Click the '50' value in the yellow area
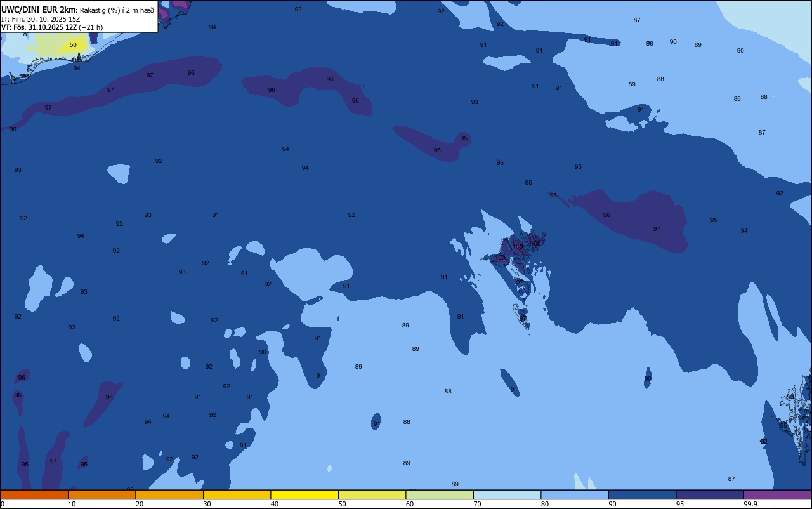The width and height of the screenshot is (812, 509). [x=73, y=45]
